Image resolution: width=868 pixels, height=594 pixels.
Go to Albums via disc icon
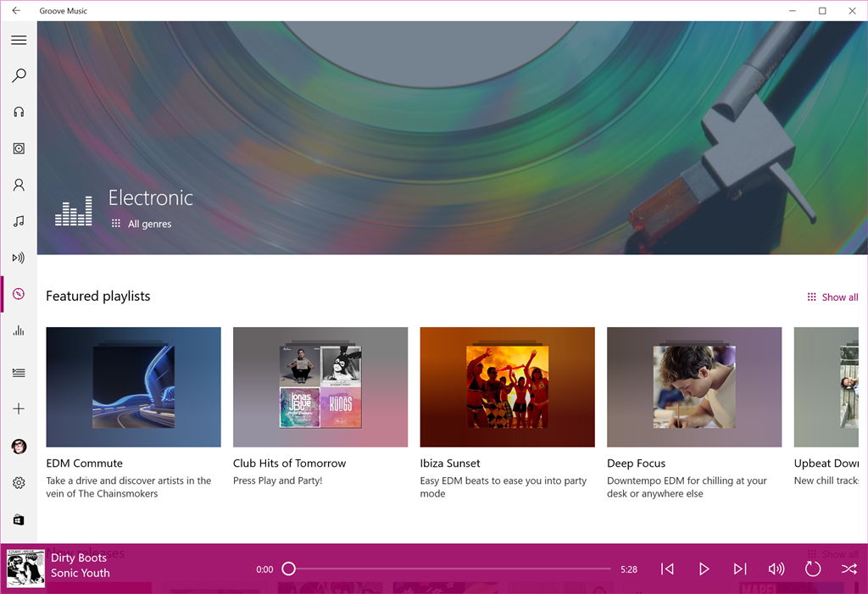(x=19, y=148)
